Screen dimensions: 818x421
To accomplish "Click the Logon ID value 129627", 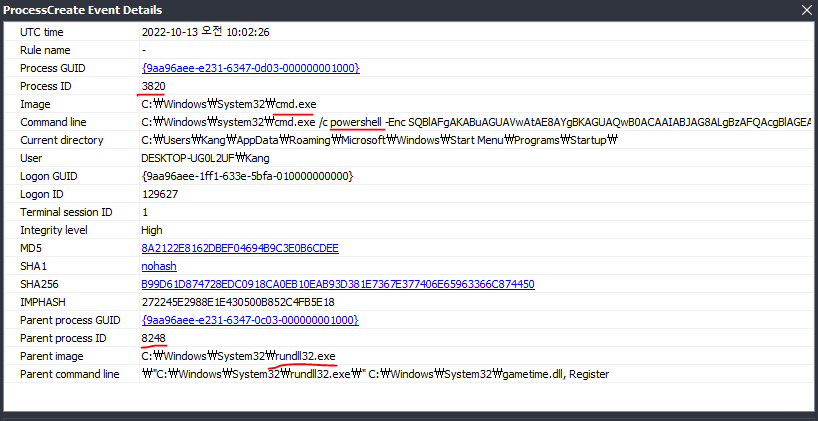I will [x=160, y=194].
